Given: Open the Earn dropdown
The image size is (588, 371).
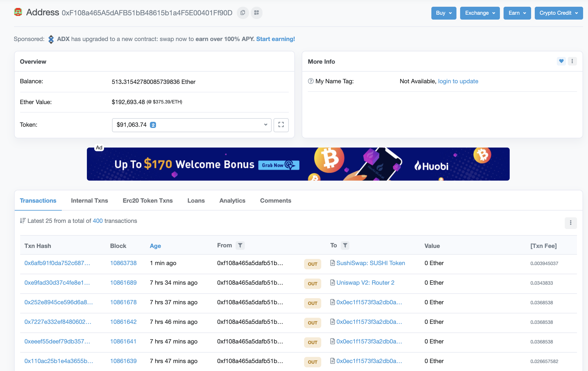Looking at the screenshot, I should click(517, 13).
